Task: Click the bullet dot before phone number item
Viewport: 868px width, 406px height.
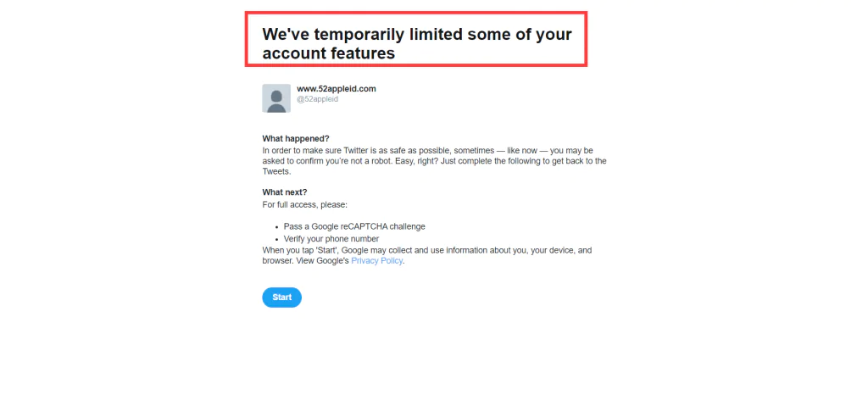Action: pos(276,239)
